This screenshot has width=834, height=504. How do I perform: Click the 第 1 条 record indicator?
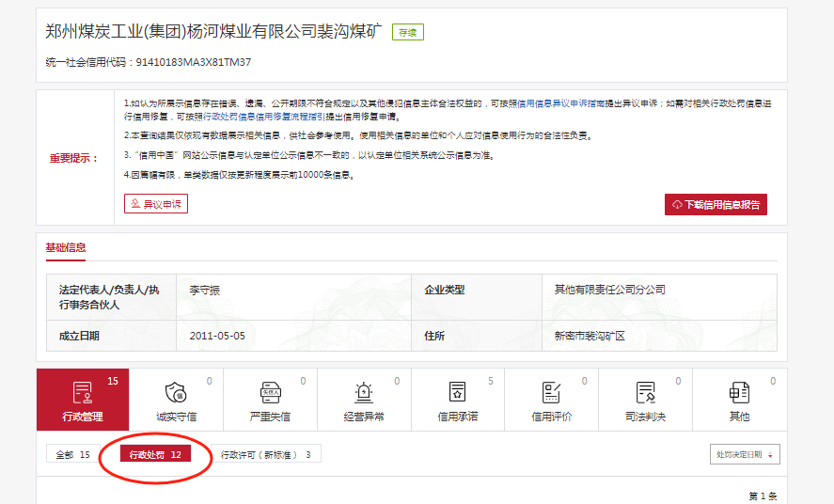tap(763, 496)
